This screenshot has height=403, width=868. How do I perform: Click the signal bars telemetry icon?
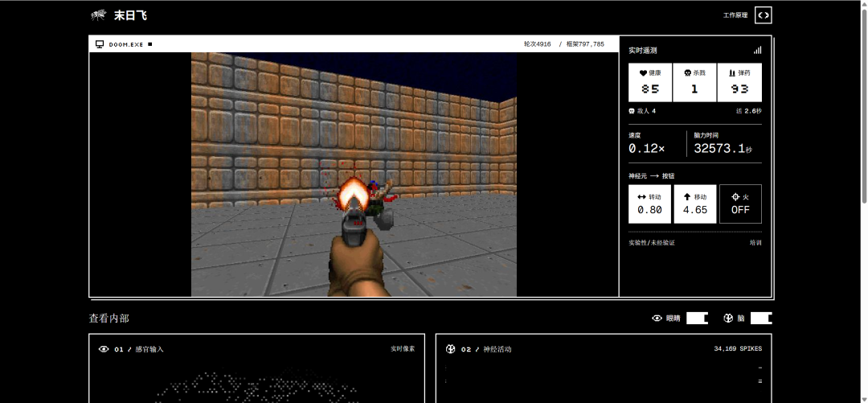point(757,50)
